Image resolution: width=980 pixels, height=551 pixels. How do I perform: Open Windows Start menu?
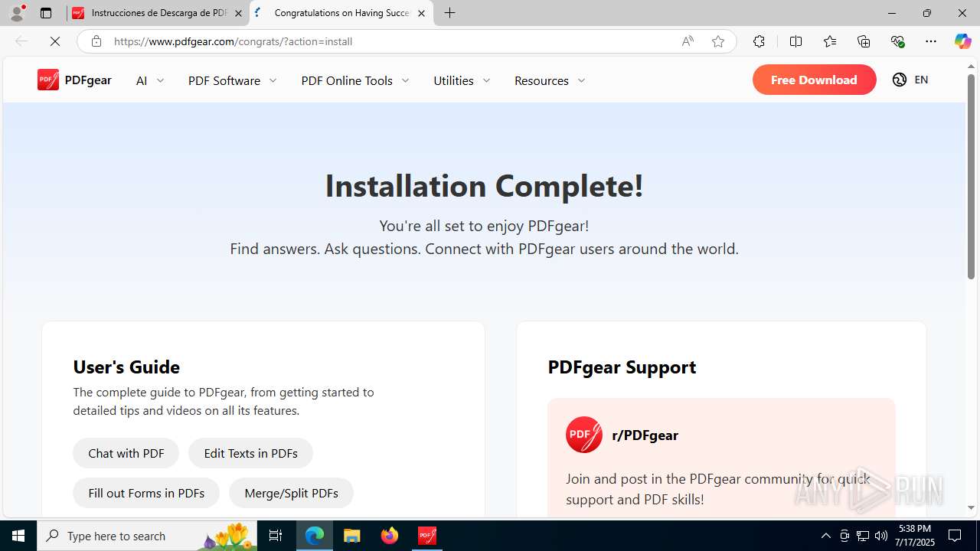pyautogui.click(x=18, y=536)
